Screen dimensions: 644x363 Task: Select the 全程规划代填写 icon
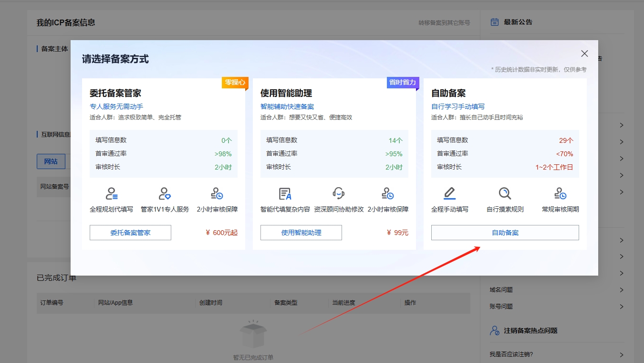112,193
